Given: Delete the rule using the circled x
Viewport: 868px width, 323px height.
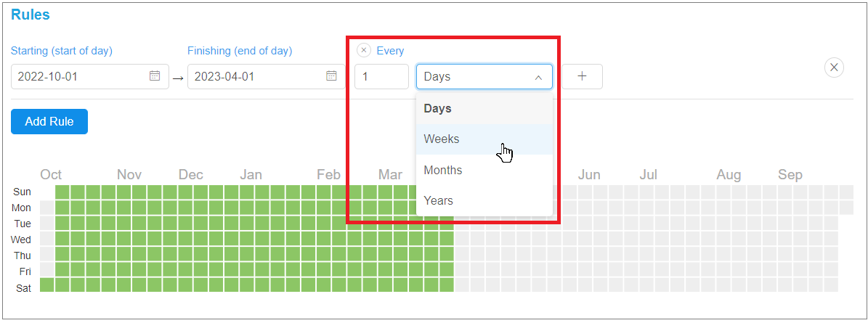Looking at the screenshot, I should (835, 68).
